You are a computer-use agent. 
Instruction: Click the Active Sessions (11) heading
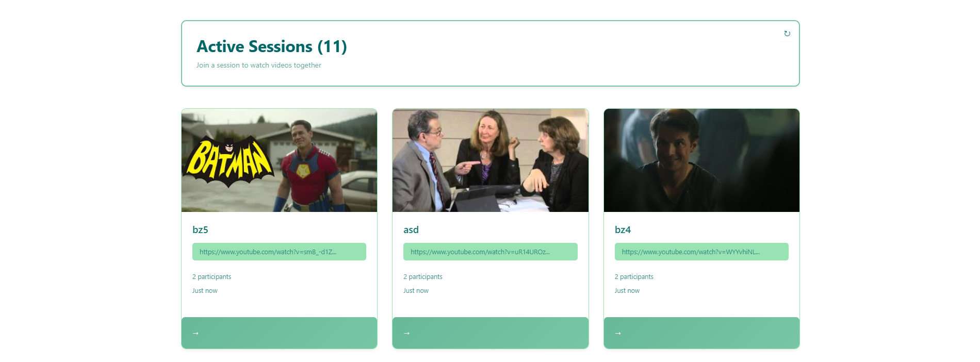pos(272,46)
